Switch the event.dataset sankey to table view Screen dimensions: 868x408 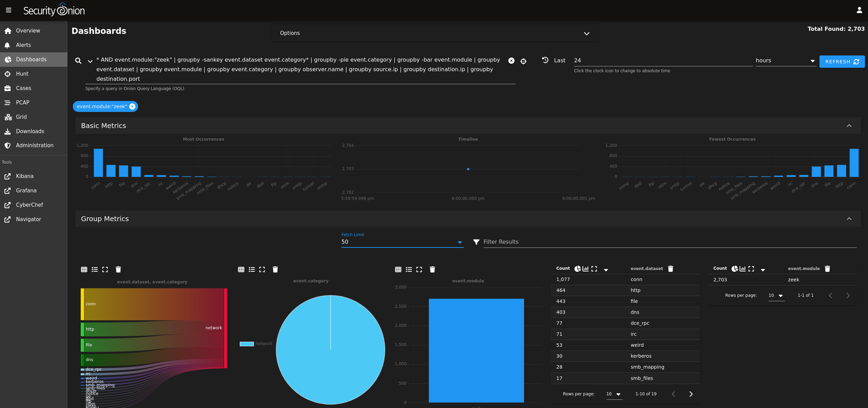click(x=84, y=269)
